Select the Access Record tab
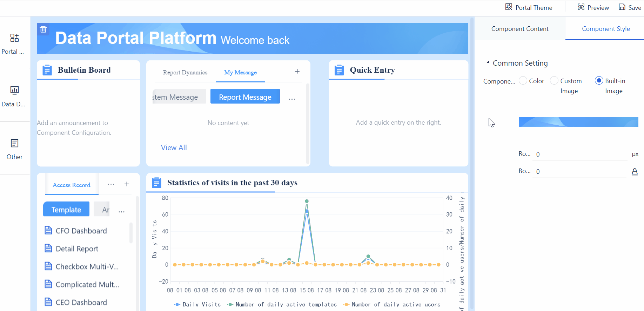Viewport: 644px width, 311px height. pyautogui.click(x=72, y=185)
